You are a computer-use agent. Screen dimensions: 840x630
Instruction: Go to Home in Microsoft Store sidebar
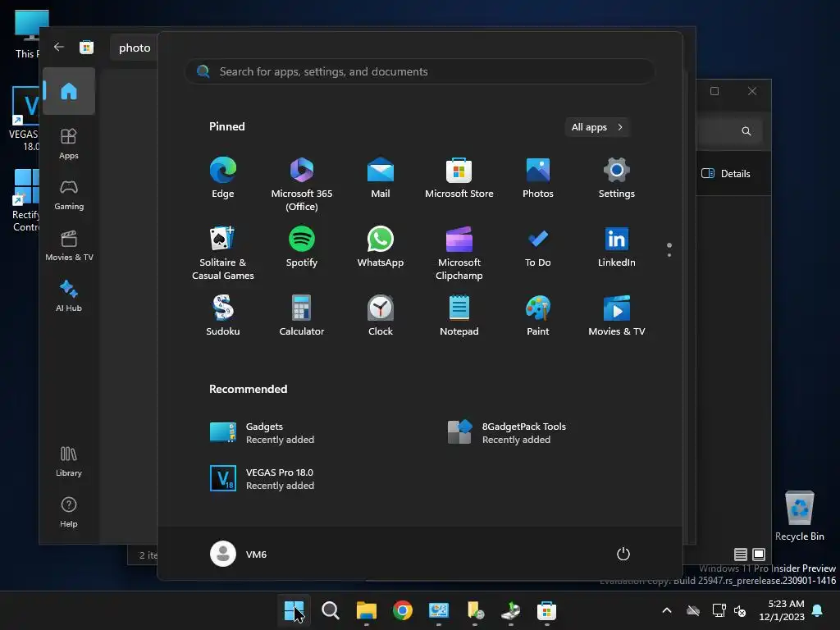coord(69,91)
